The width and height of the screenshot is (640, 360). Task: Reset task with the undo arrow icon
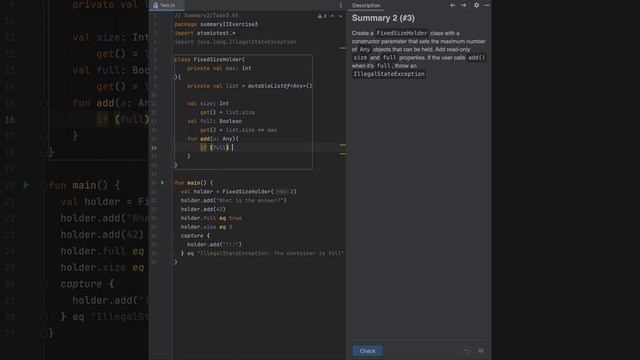click(467, 351)
